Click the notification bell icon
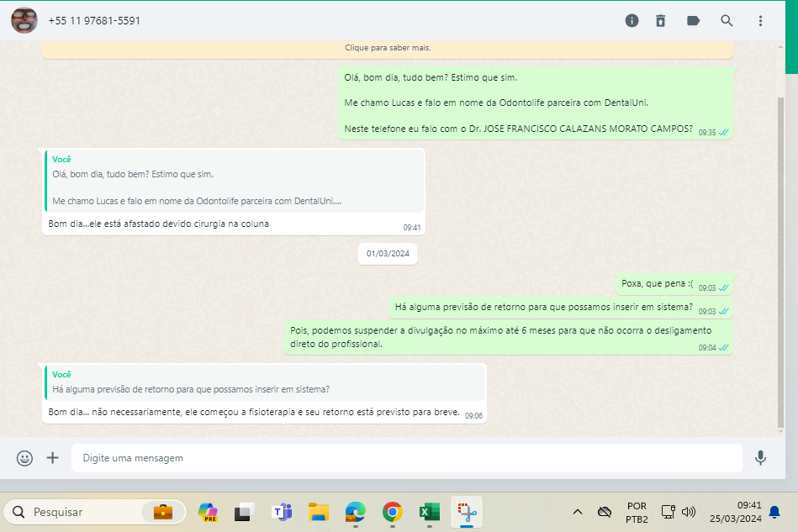This screenshot has height=532, width=798. point(774,512)
